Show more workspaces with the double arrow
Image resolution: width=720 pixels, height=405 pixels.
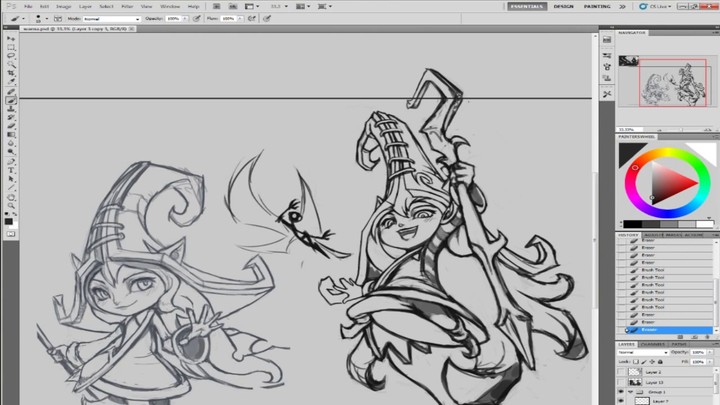pos(622,6)
